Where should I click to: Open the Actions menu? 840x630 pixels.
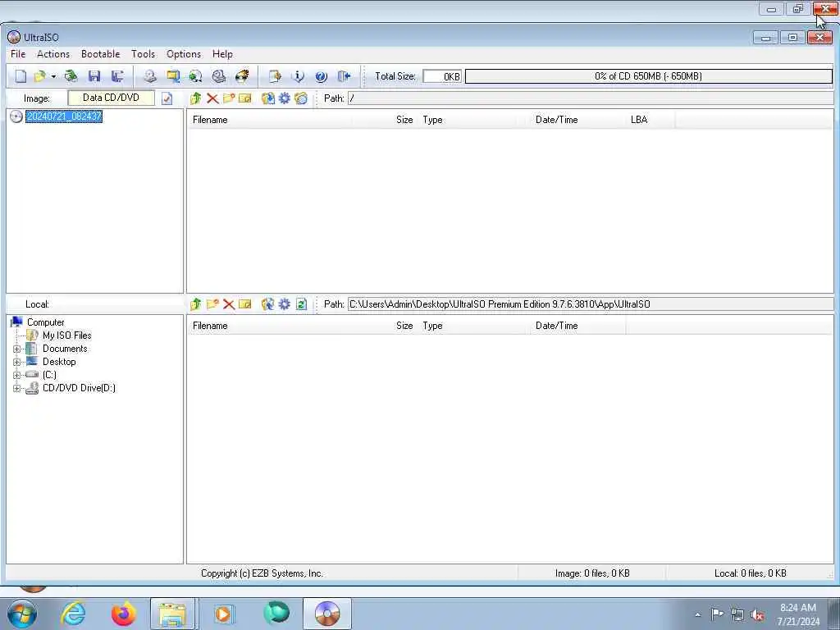(53, 54)
